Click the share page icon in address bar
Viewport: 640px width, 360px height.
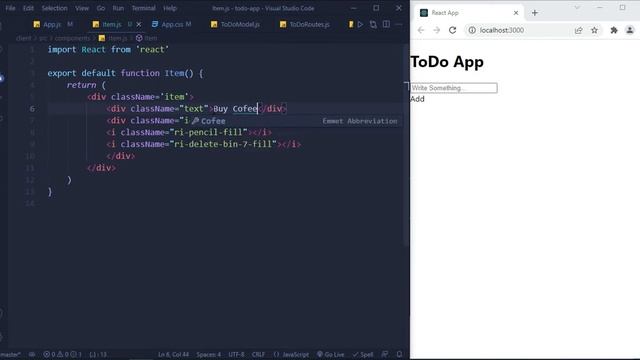(x=578, y=30)
